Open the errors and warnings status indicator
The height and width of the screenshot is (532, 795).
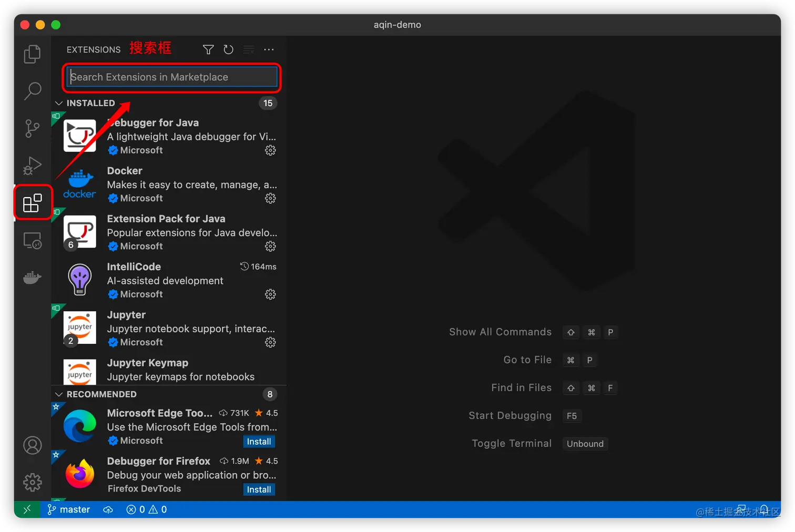tap(147, 509)
